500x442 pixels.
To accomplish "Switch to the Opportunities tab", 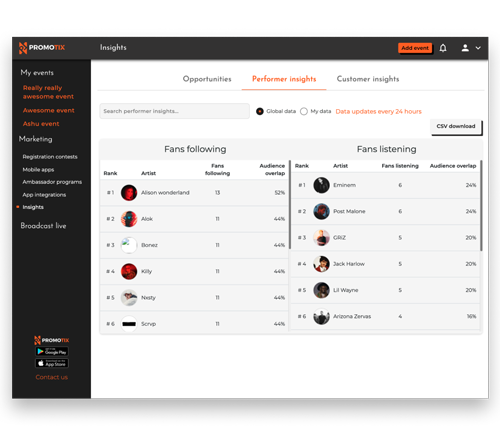I will tap(207, 79).
